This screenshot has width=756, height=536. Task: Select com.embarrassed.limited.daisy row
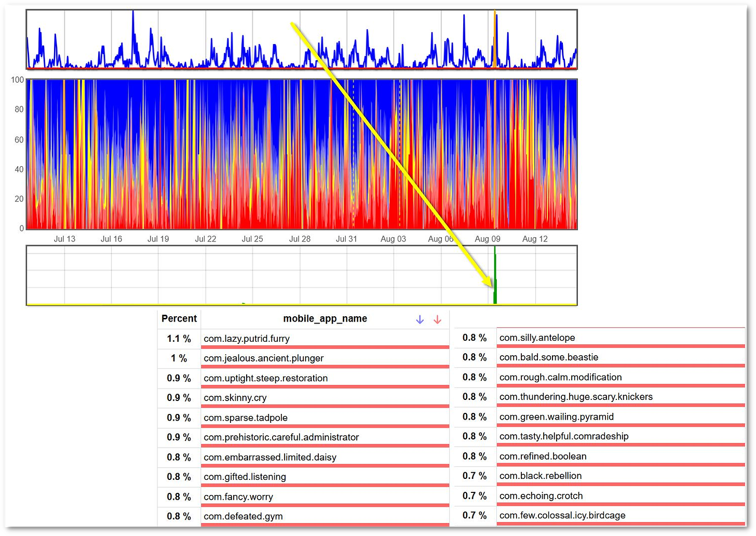pos(303,457)
